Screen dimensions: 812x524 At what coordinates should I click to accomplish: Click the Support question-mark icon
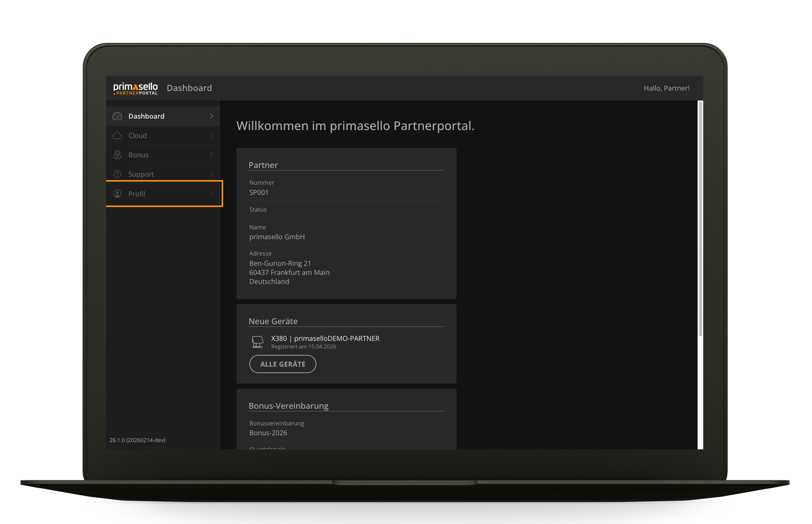click(117, 174)
